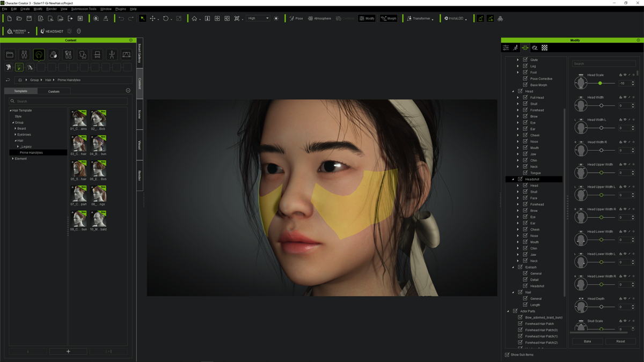
Task: Collapse the Nail morph group
Action: (513, 292)
